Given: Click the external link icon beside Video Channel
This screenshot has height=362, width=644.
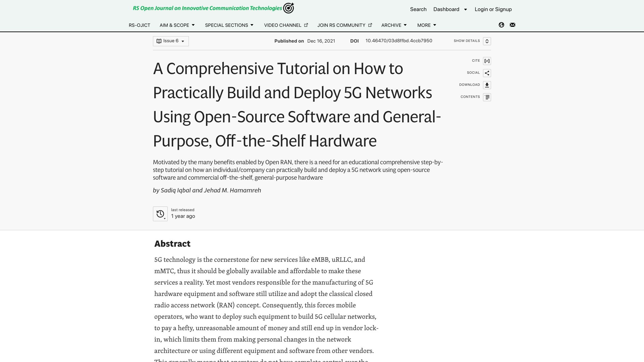Looking at the screenshot, I should 306,25.
